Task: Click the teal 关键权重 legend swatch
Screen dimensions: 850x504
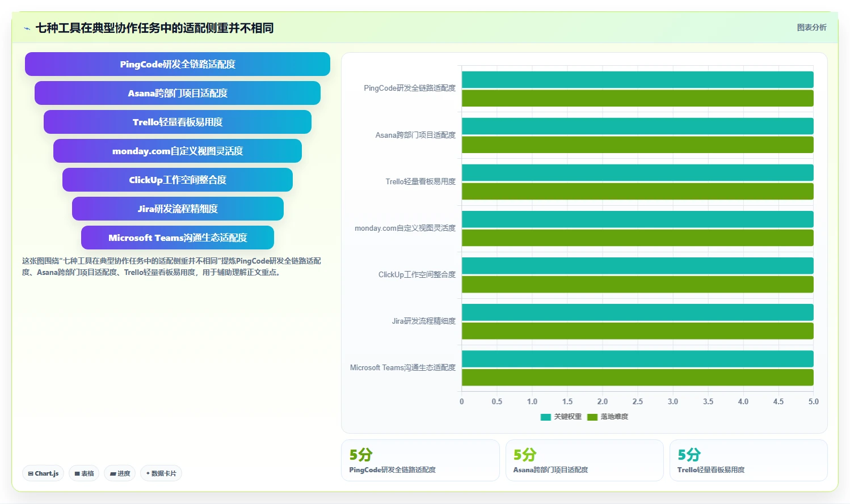Action: [546, 417]
